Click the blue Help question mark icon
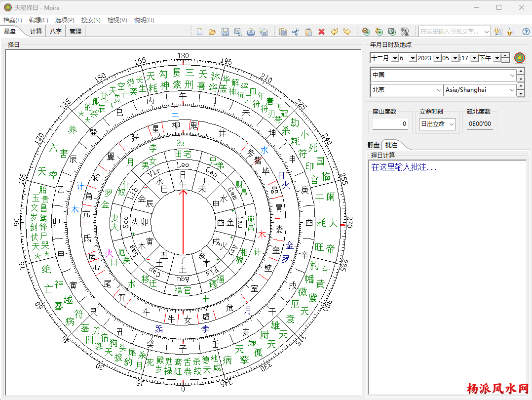 (x=526, y=32)
